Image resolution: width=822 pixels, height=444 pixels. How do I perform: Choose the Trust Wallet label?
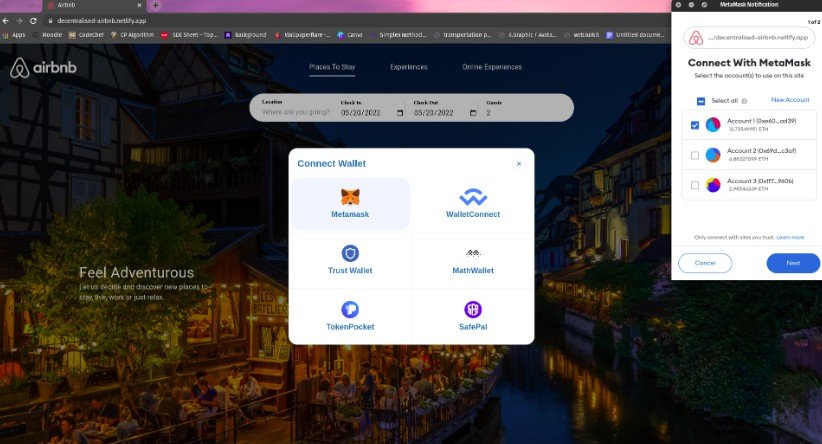click(350, 270)
